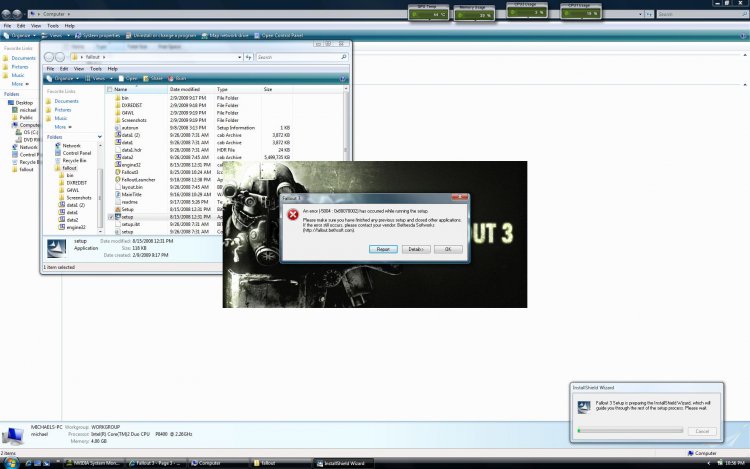Screen dimensions: 750x469
Task: Select autorun setup information file
Action: (130, 128)
